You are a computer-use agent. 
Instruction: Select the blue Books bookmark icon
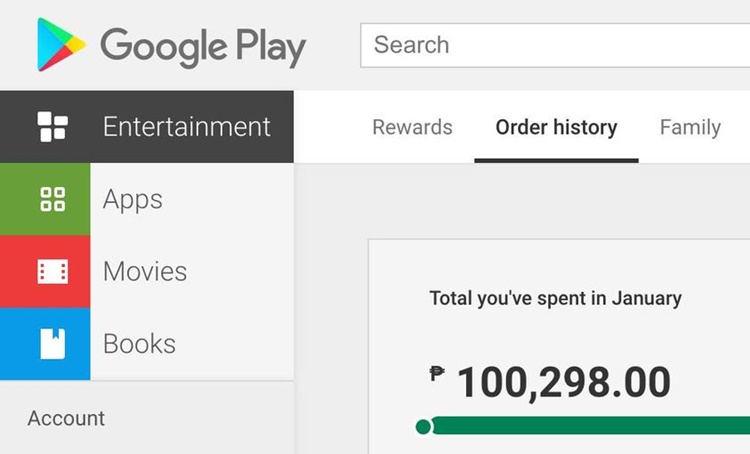[x=53, y=343]
